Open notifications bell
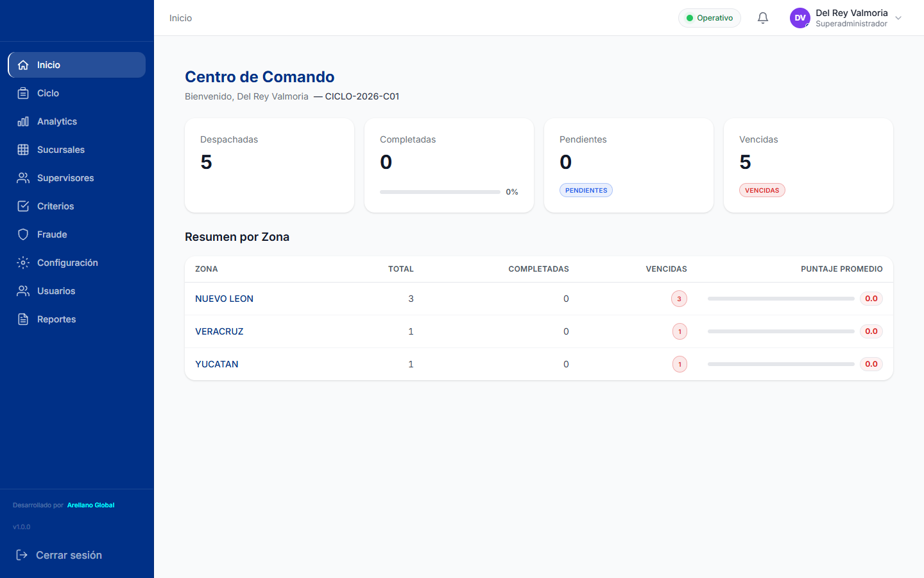Image resolution: width=924 pixels, height=578 pixels. tap(763, 18)
